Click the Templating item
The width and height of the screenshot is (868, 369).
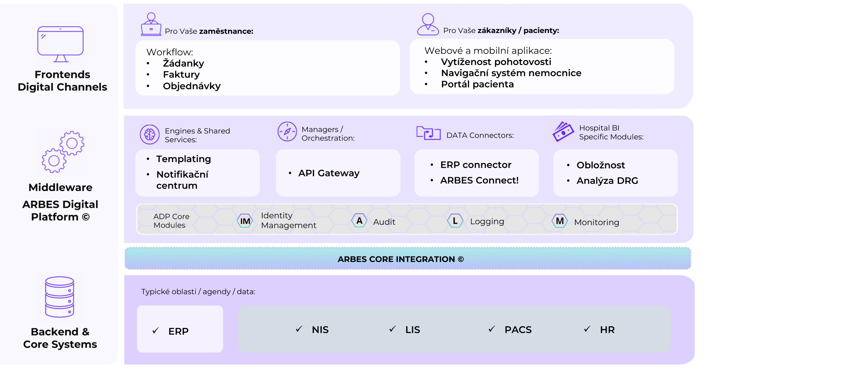point(184,159)
